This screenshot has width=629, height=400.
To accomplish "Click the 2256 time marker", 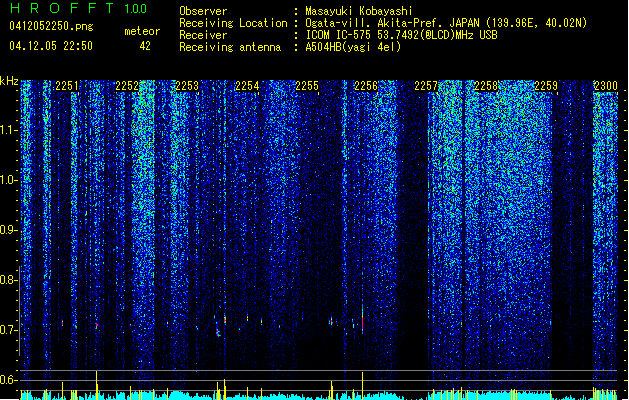I will pos(366,86).
